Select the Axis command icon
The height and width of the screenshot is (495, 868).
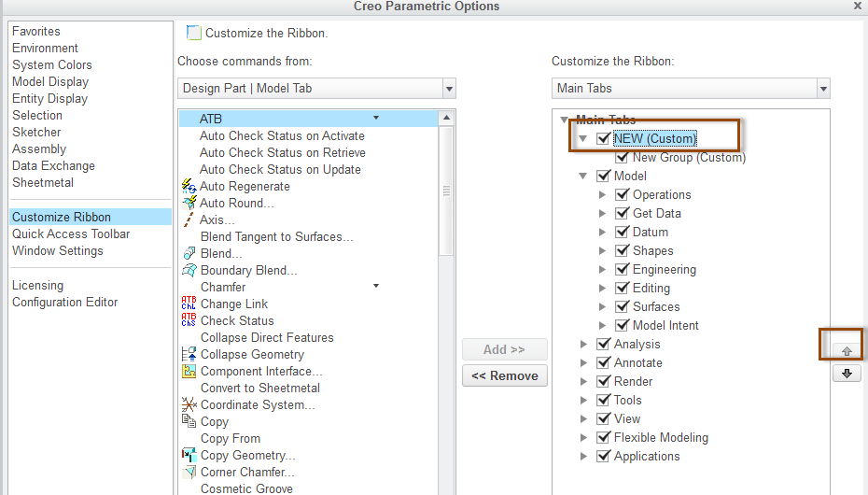tap(189, 219)
